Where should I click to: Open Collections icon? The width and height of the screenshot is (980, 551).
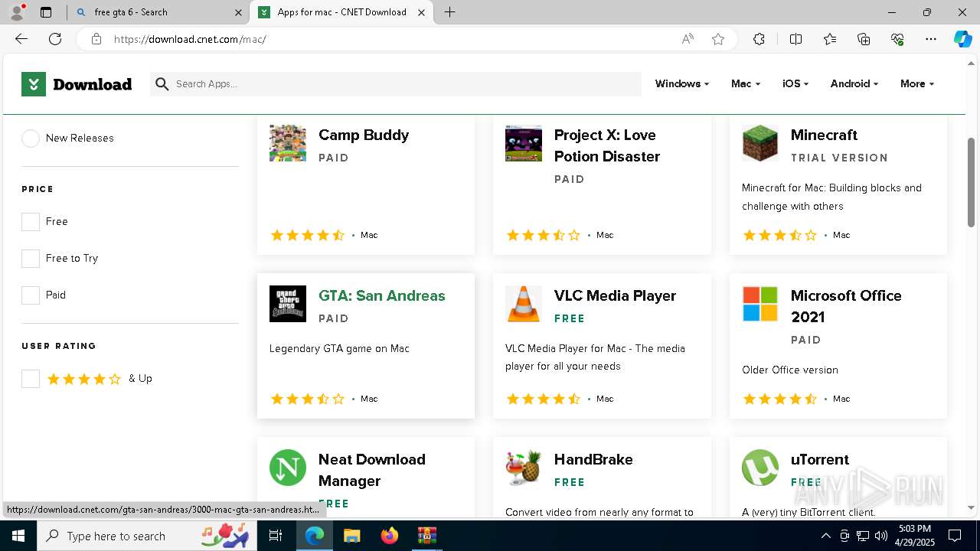click(864, 39)
